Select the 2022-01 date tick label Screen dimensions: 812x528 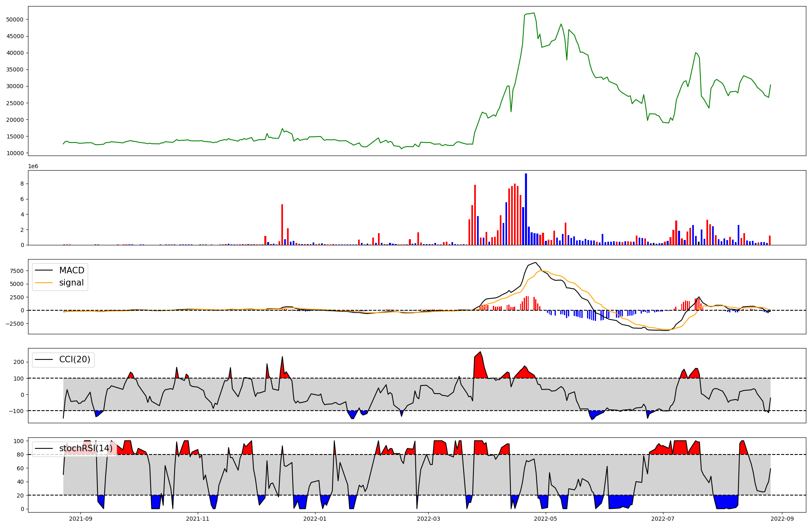[x=315, y=519]
